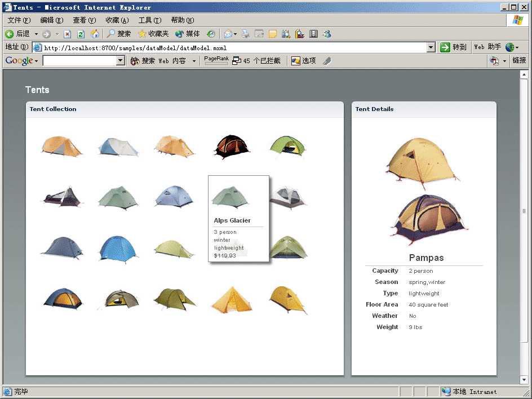Open the Mail icon dropdown arrow
The image size is (532, 399).
(235, 34)
